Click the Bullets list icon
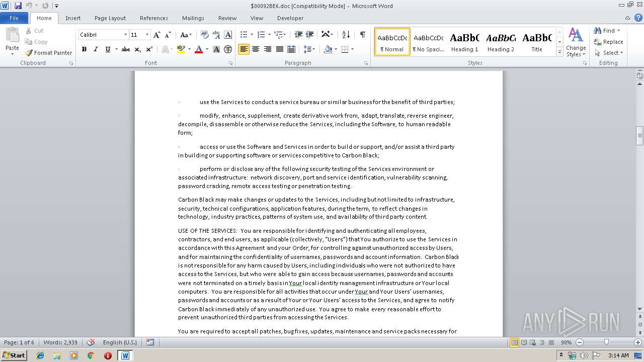The width and height of the screenshot is (644, 362). coord(244,35)
